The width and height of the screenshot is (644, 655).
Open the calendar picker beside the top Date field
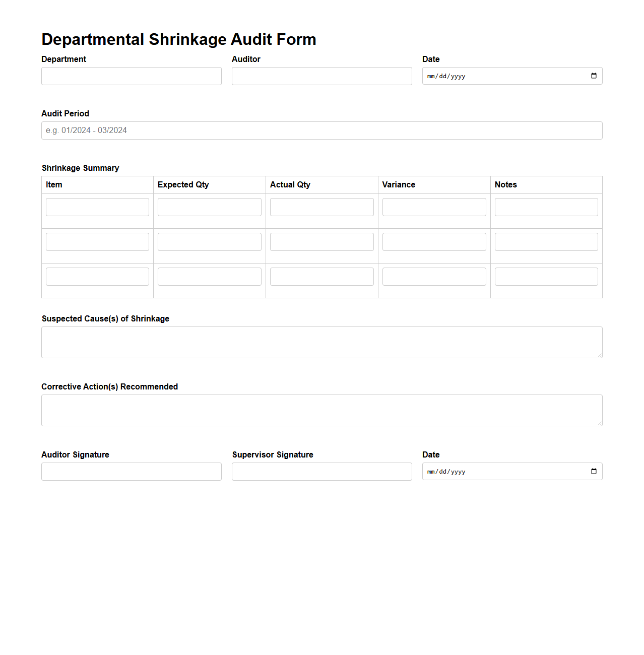click(x=593, y=76)
